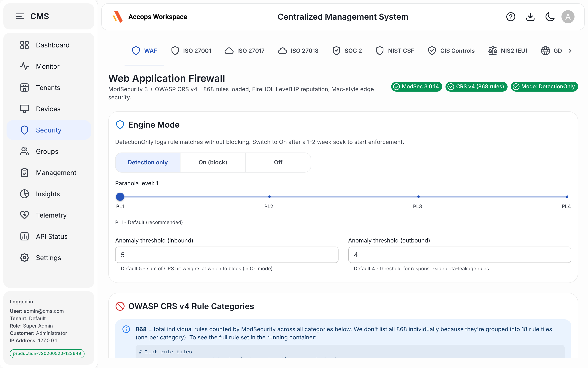Click the Mode: DetectionOnly badge
This screenshot has width=588, height=368.
tap(544, 87)
